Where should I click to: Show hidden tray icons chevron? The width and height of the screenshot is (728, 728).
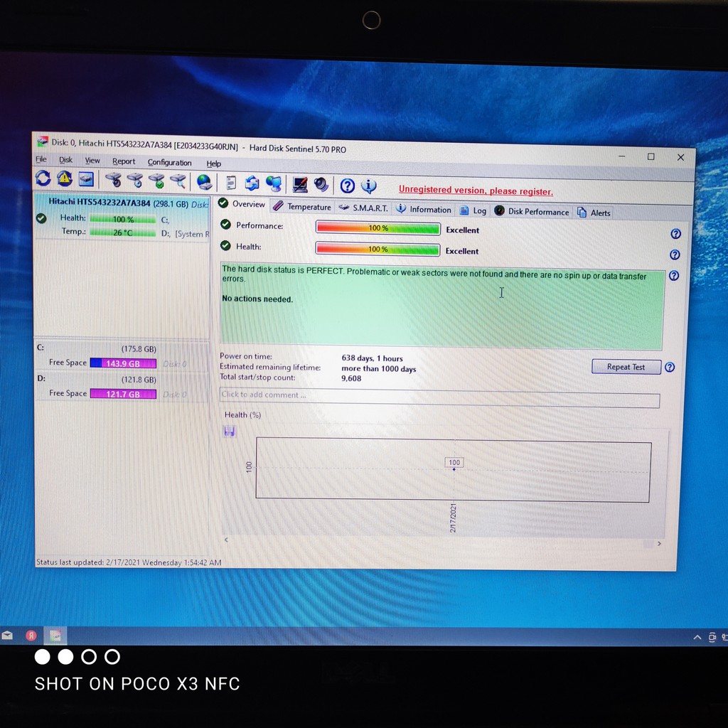click(x=697, y=638)
